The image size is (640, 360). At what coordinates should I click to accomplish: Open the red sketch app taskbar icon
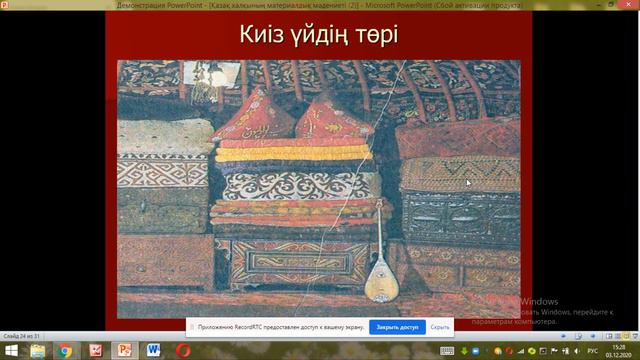point(96,351)
